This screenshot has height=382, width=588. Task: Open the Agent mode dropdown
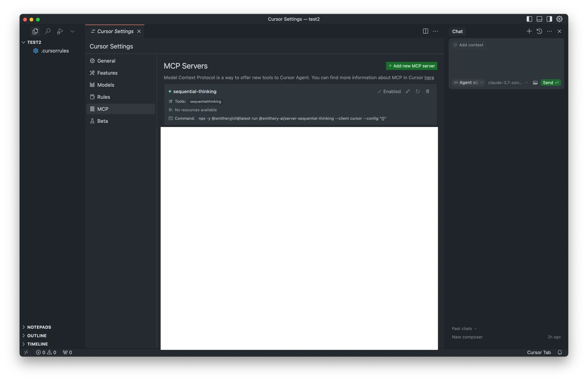point(469,83)
